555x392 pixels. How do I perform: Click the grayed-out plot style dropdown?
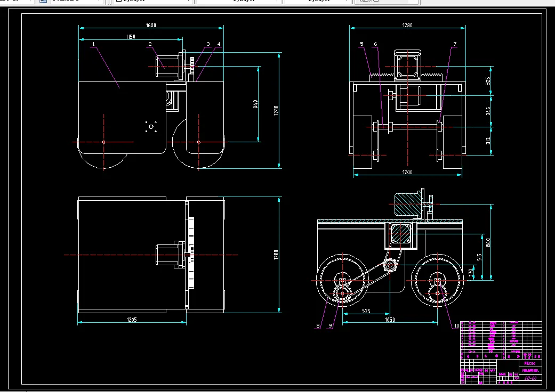pos(387,2)
